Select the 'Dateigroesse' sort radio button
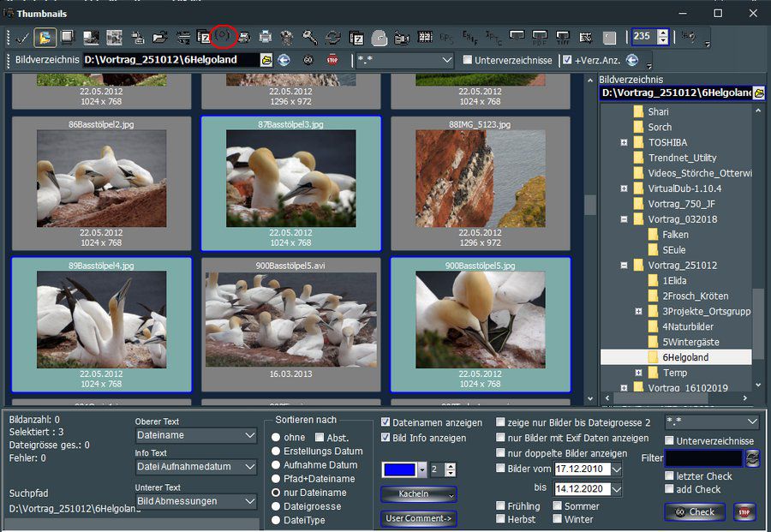771x532 pixels. [x=276, y=506]
